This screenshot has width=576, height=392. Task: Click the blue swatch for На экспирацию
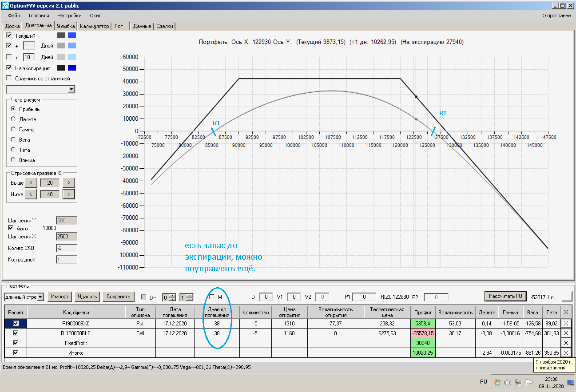click(72, 68)
